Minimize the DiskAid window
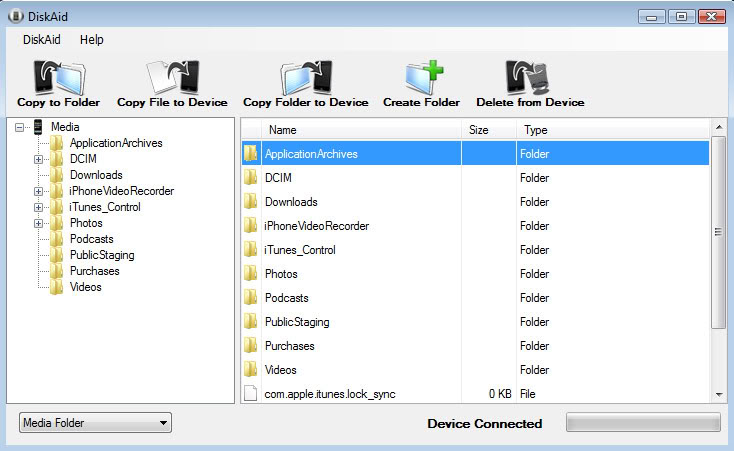The height and width of the screenshot is (451, 734). point(651,17)
